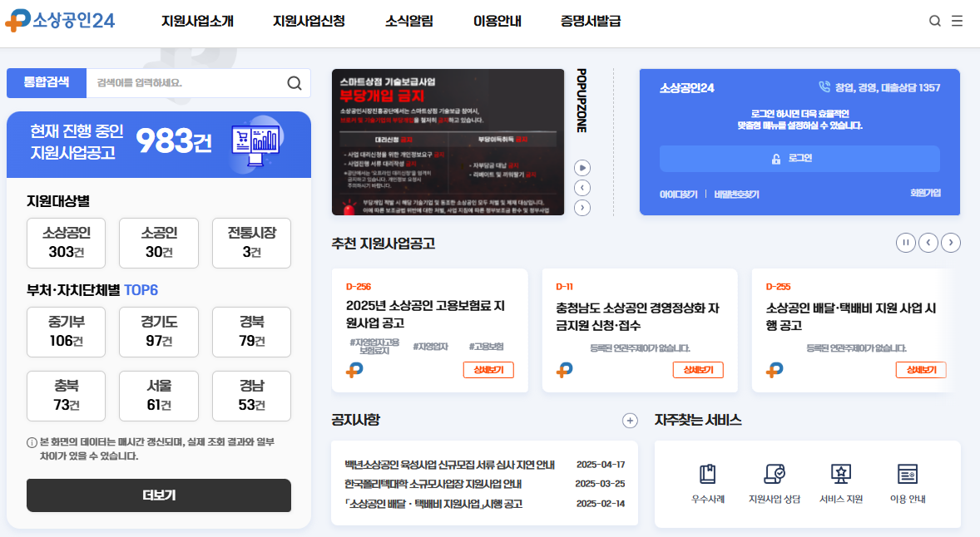Show the next POPUPZONE banner
Screen dimensions: 980x537
pos(582,208)
